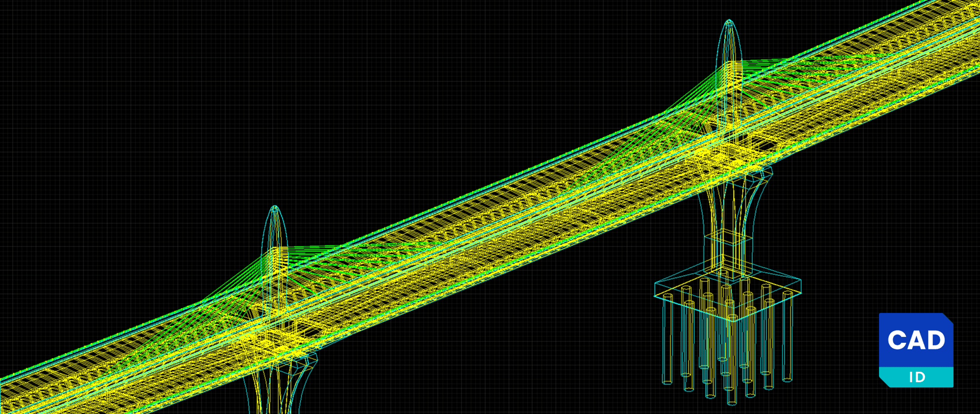Click the bottom end of lowest center pile
This screenshot has height=414, width=980.
(x=732, y=402)
